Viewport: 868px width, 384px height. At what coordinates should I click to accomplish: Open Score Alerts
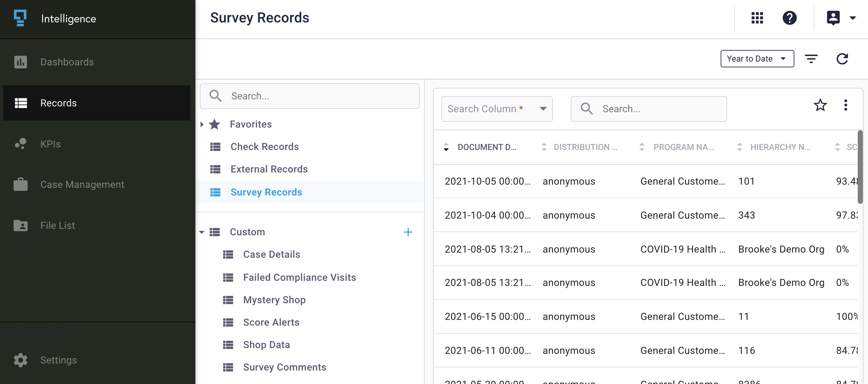271,322
